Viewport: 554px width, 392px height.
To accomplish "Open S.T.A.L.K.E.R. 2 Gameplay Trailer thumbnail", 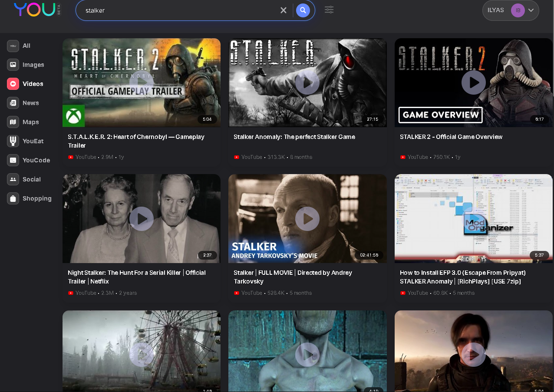I will (x=142, y=82).
